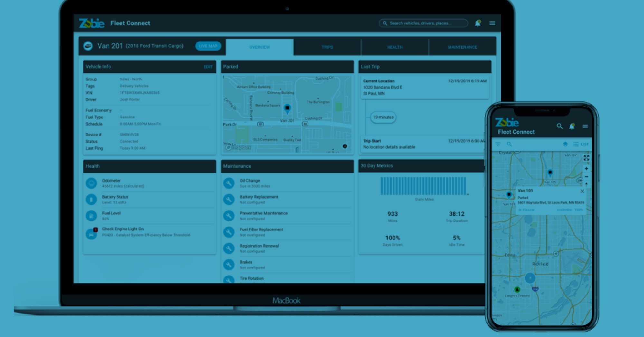Screen dimensions: 644x337
Task: Click the '5%' idle time value
Action: 457,238
